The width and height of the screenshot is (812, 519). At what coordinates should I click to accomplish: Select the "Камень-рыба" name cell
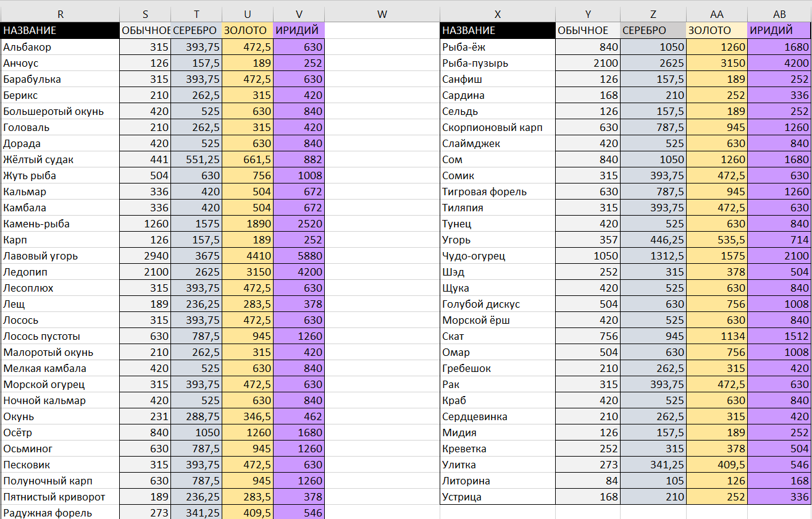(x=60, y=224)
